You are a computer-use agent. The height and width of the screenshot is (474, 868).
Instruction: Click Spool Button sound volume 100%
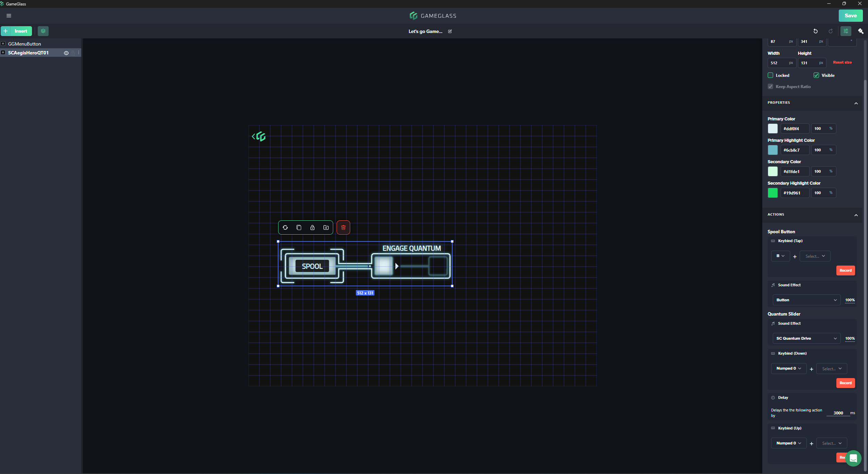pos(850,300)
